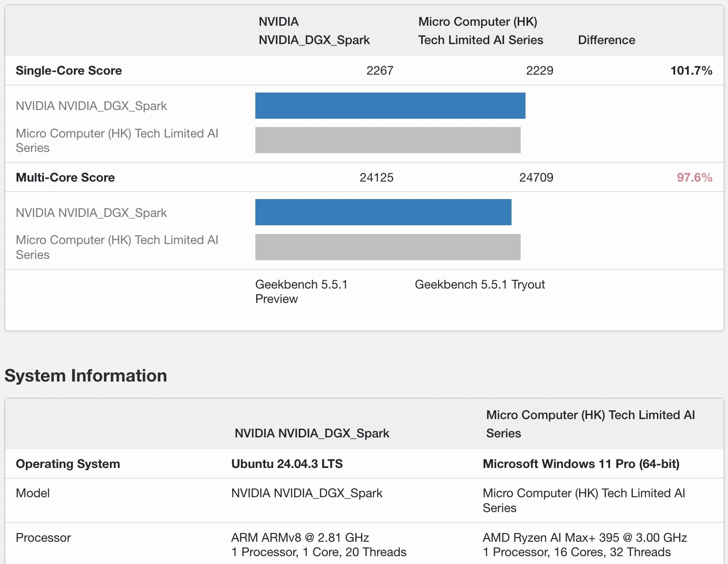Viewport: 728px width, 564px height.
Task: Click the ARM ARMv8 @ 2.81 GHz processor entry
Action: click(300, 538)
